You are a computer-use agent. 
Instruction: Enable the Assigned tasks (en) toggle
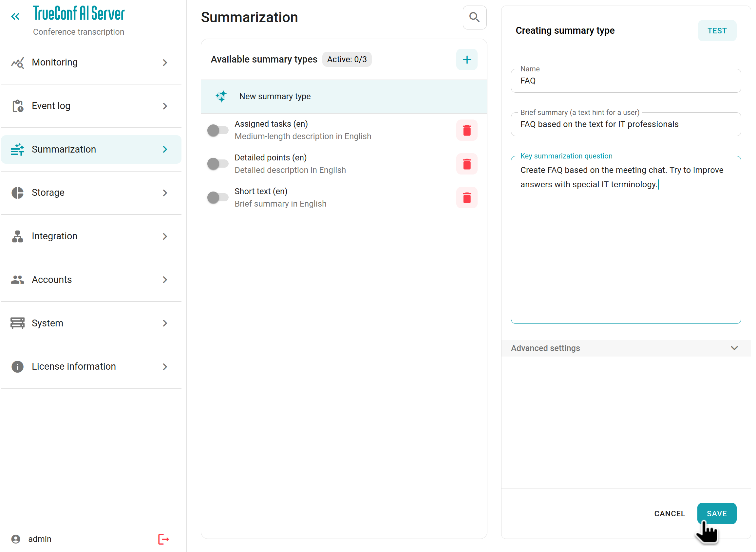click(217, 130)
